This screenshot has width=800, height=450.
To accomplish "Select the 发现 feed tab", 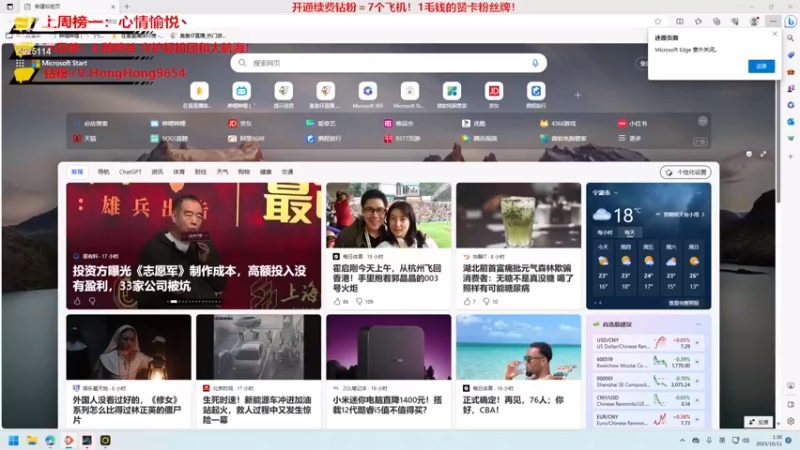I will [77, 172].
